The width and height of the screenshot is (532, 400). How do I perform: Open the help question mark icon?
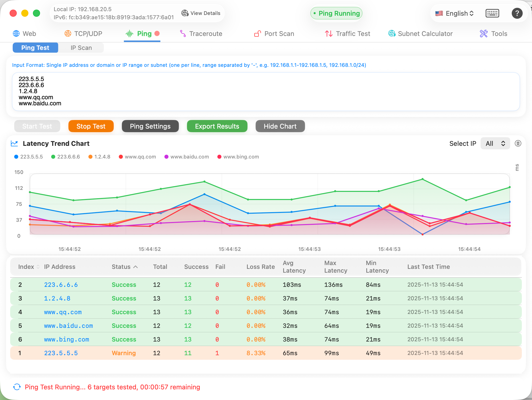[517, 13]
